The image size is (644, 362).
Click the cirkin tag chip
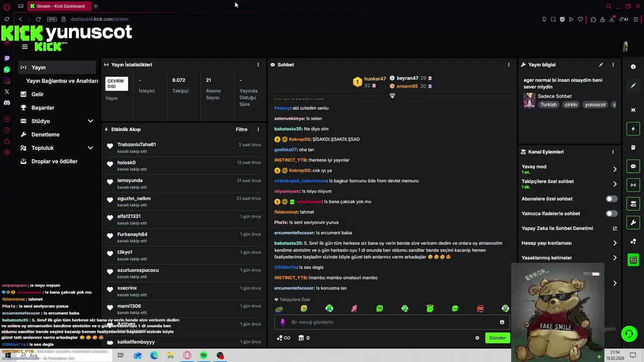coord(571,105)
